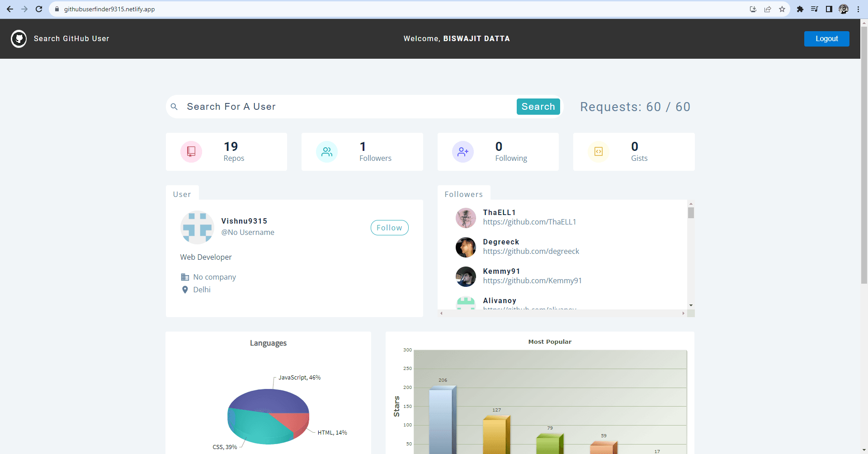The height and width of the screenshot is (454, 868).
Task: Open Kemmy91's GitHub profile link
Action: pyautogui.click(x=532, y=281)
